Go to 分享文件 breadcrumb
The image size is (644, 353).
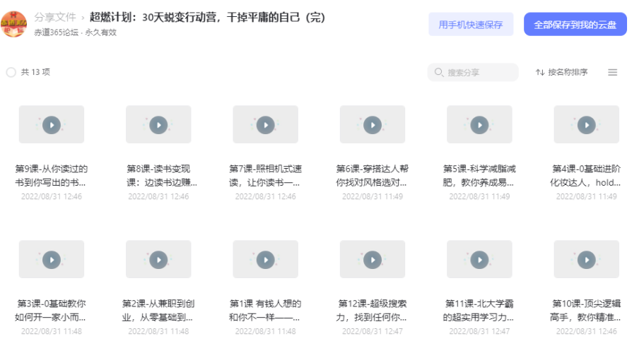pyautogui.click(x=55, y=17)
